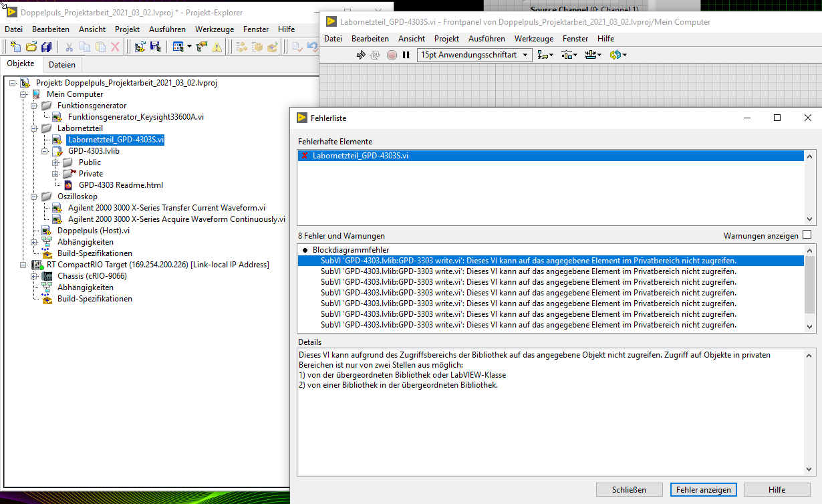Click the broken Run arrow in Frontpanel toolbar

pyautogui.click(x=362, y=55)
